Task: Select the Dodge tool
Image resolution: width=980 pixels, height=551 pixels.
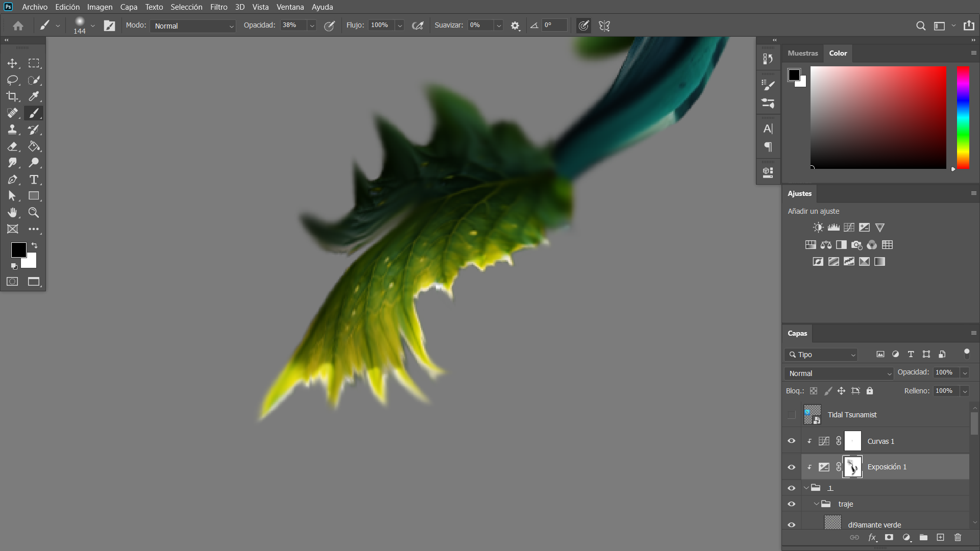Action: click(34, 163)
